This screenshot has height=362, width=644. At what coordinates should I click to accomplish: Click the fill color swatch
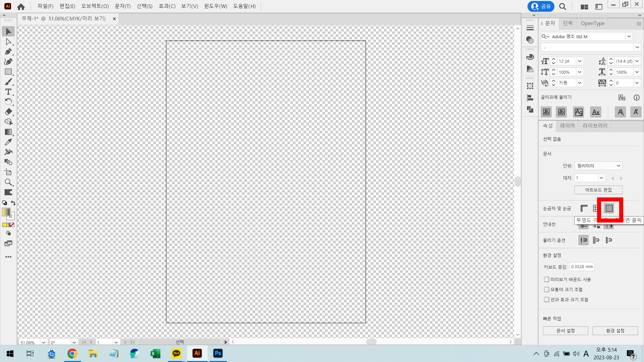pos(6,212)
